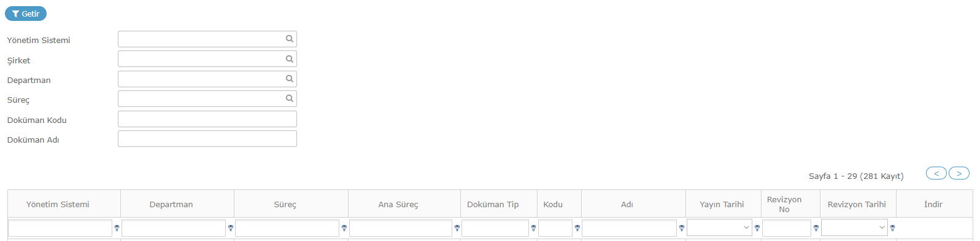Open the Yayın Tarihi filter dropdown
The width and height of the screenshot is (980, 241).
719,227
